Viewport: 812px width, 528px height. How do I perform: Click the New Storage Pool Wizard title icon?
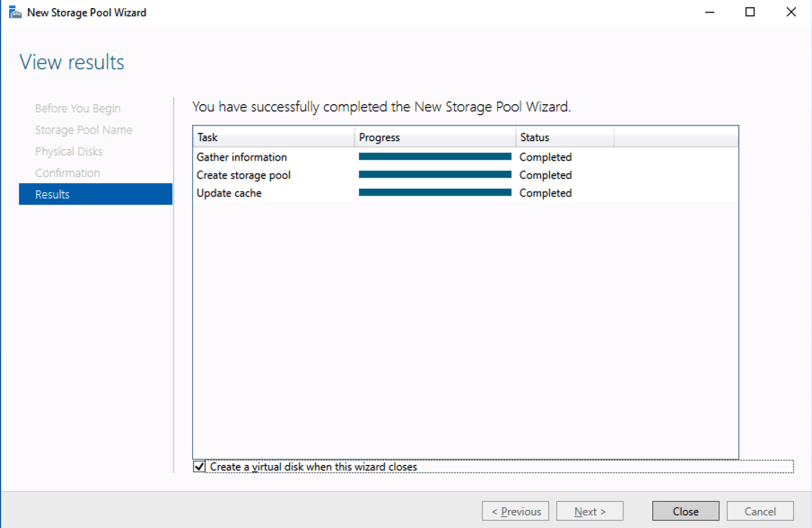[15, 13]
